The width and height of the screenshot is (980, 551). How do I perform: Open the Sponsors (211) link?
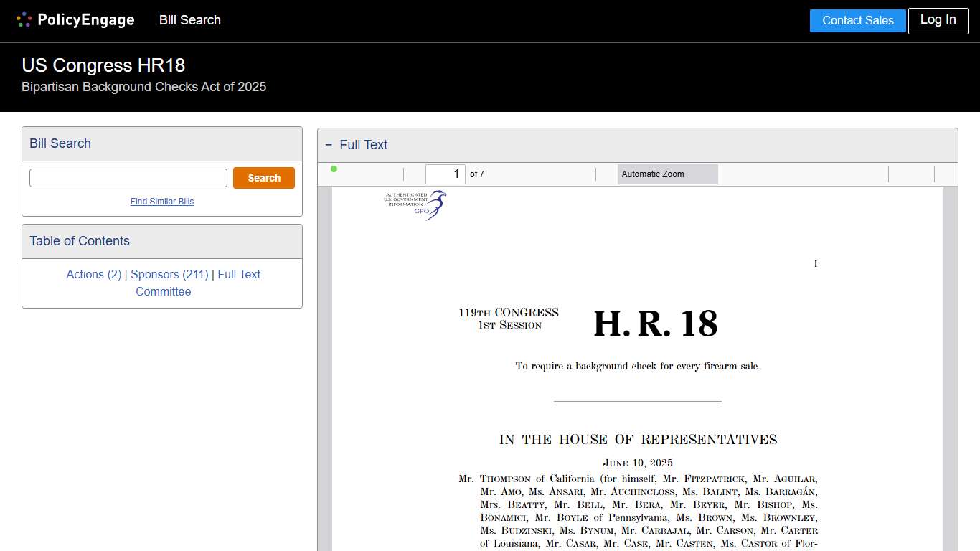point(169,274)
